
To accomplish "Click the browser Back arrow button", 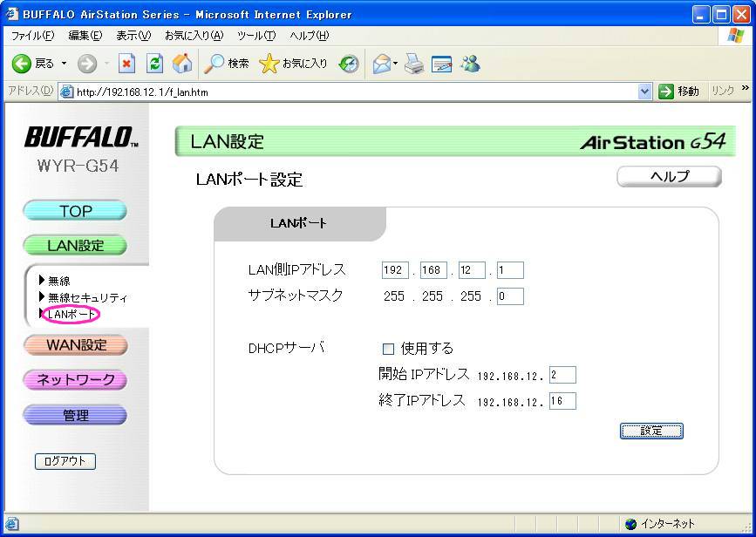I will (x=22, y=64).
